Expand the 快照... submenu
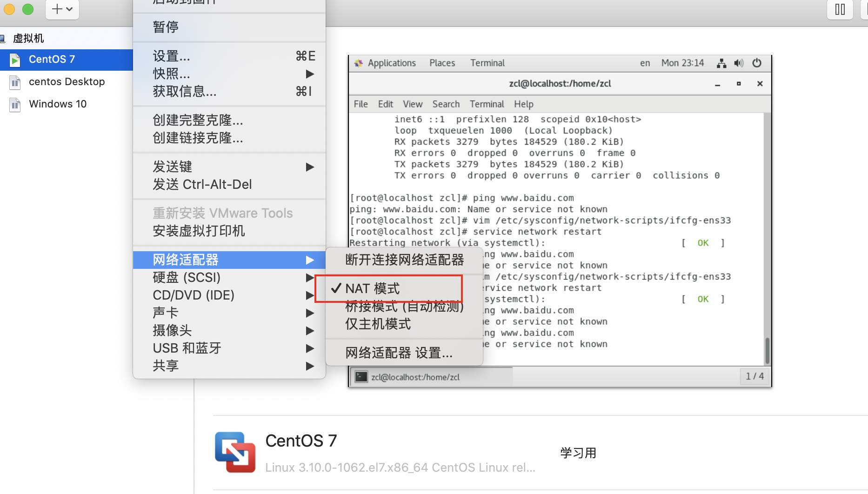868x494 pixels. tap(229, 73)
